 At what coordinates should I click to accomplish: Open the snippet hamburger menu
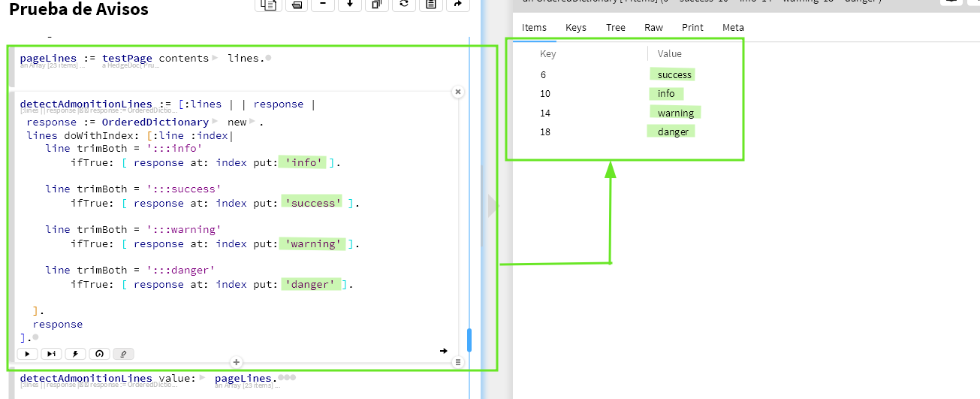tap(457, 361)
